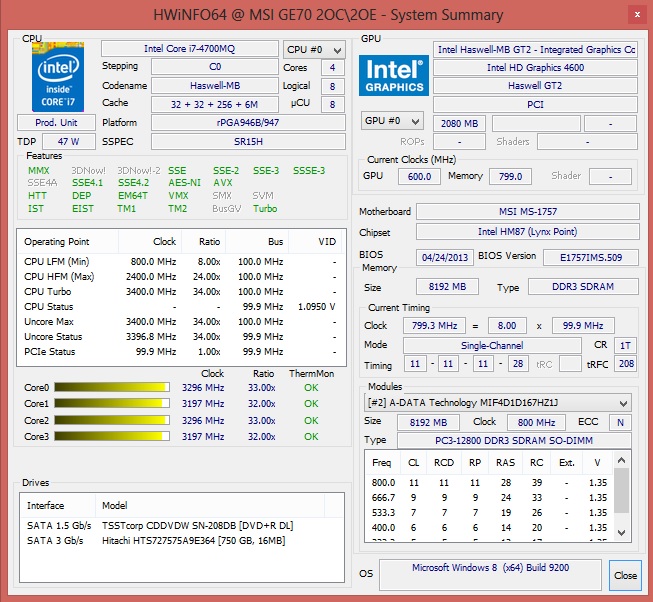Click the Platform rPGA946B/947 field
The width and height of the screenshot is (653, 602).
[248, 122]
